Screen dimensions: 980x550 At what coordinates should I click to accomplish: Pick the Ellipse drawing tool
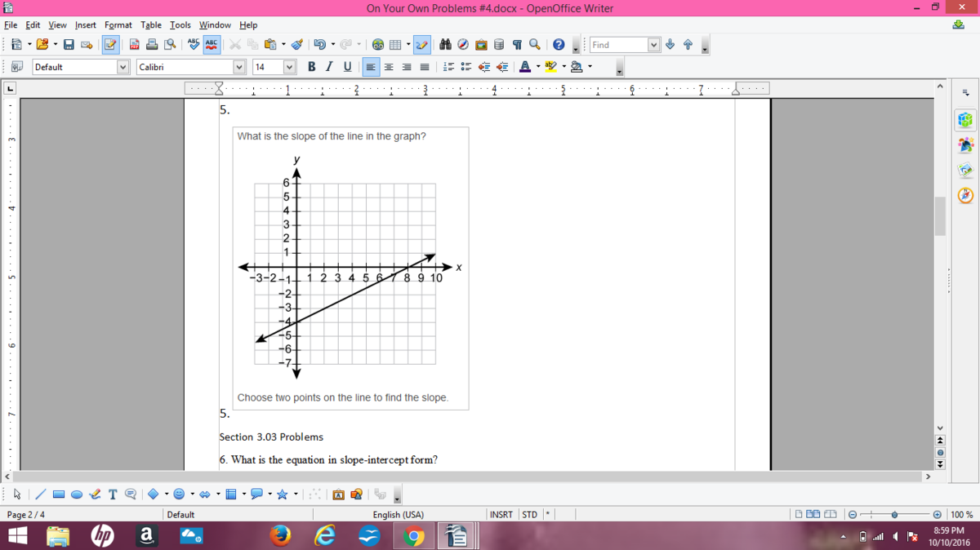[x=77, y=495]
